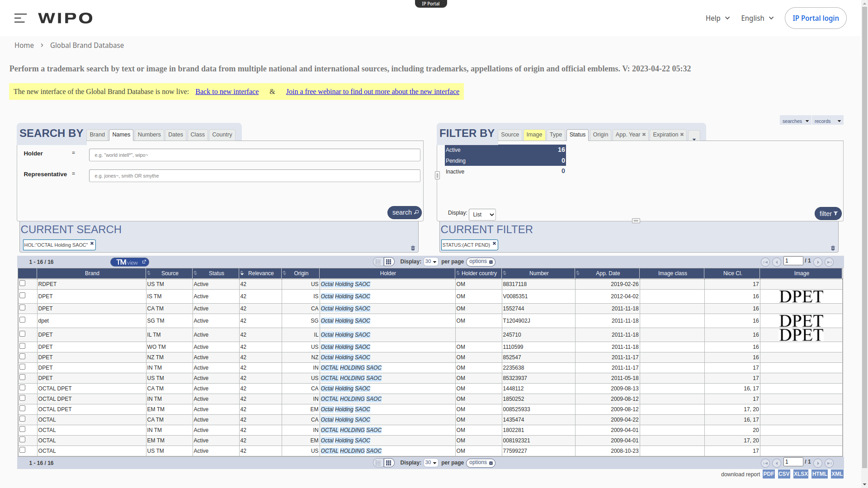
Task: Remove HOL:"OCTAL Holding SAOC" search term
Action: [92, 244]
